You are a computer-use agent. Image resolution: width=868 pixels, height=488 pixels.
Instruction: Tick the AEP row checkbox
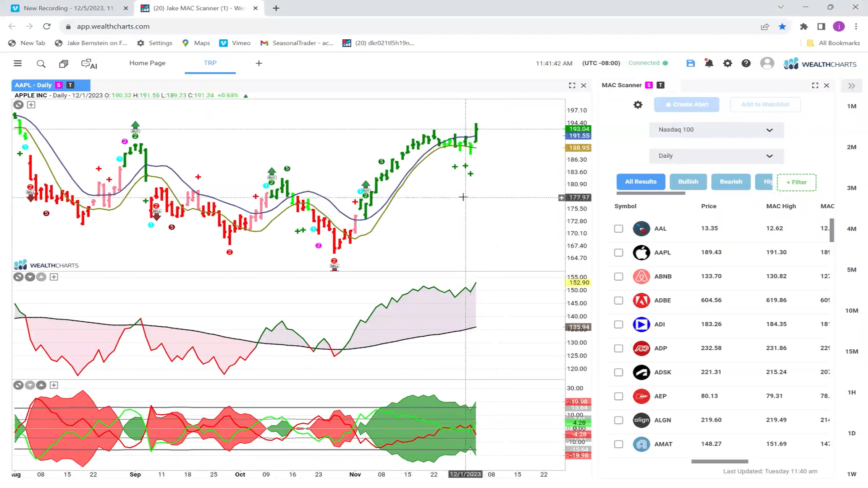click(x=618, y=396)
